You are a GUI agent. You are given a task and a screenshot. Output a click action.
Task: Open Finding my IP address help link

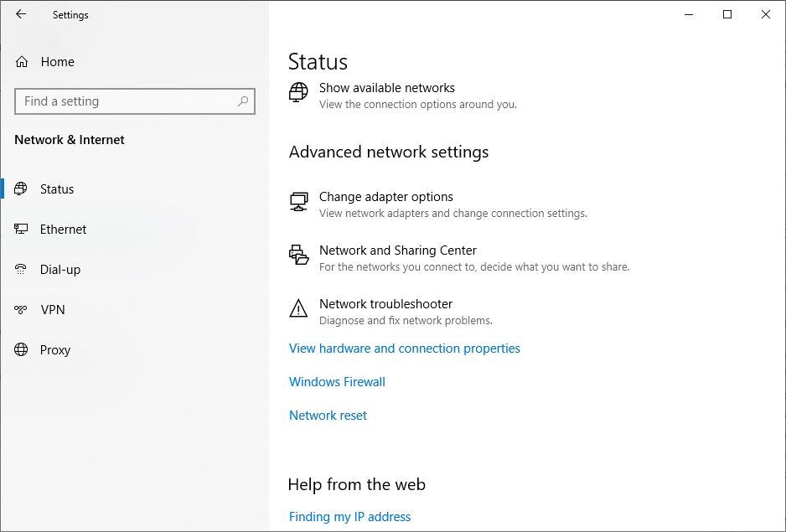[x=349, y=516]
